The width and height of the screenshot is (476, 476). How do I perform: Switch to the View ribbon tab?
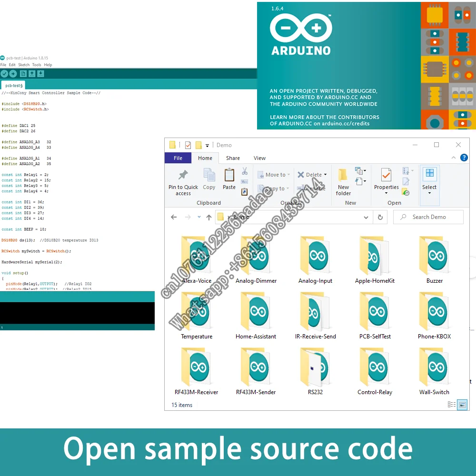(259, 158)
